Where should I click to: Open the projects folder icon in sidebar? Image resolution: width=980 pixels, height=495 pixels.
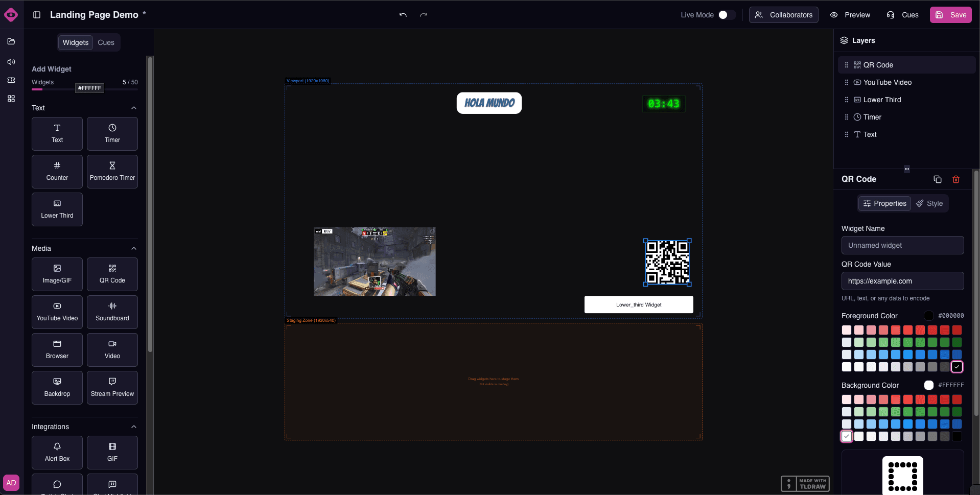point(11,41)
